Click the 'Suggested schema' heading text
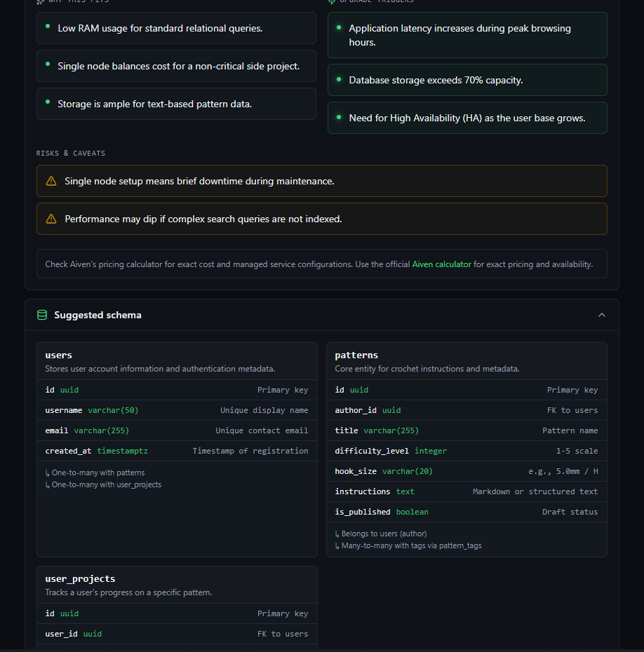Viewport: 644px width, 652px height. click(x=98, y=315)
